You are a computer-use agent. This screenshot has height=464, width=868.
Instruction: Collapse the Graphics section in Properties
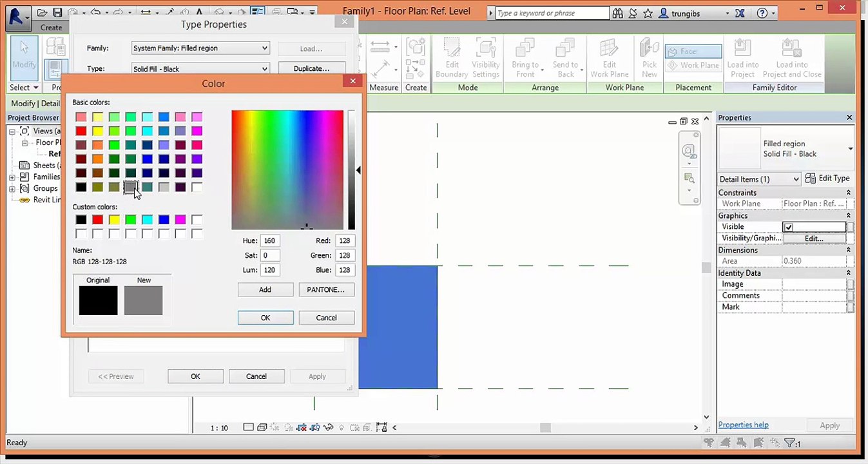848,216
